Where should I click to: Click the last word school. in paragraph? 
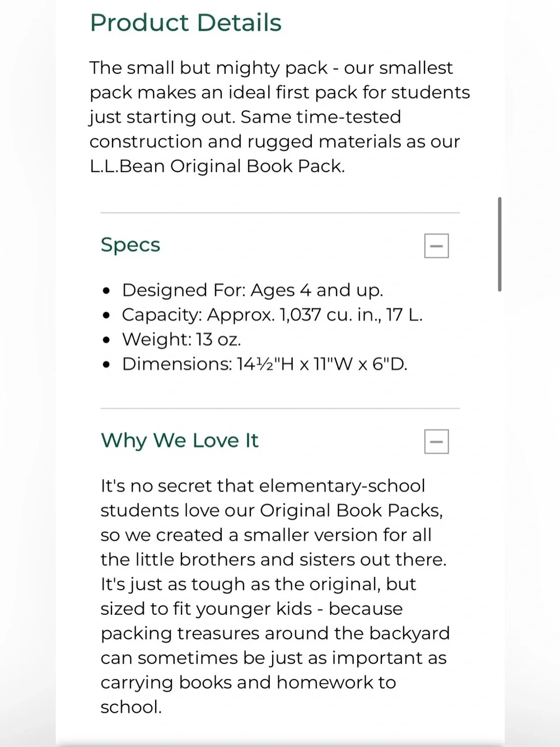click(131, 707)
